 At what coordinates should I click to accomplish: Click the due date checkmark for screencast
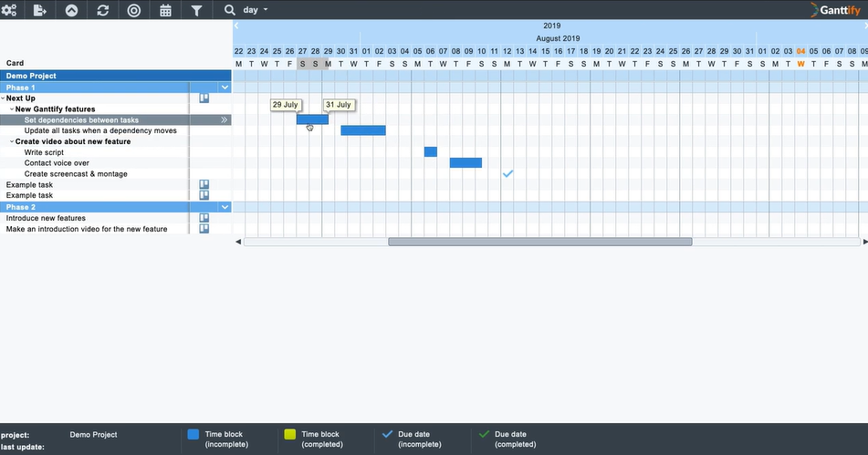(507, 173)
